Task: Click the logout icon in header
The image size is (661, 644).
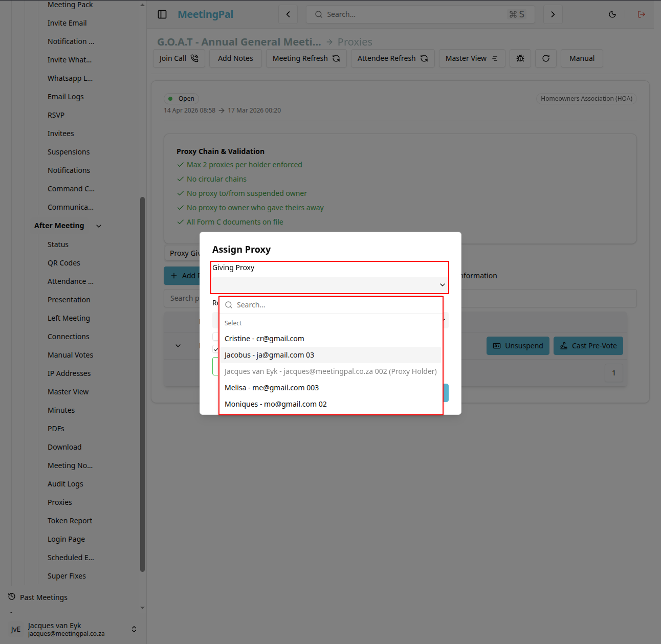Action: pos(642,14)
